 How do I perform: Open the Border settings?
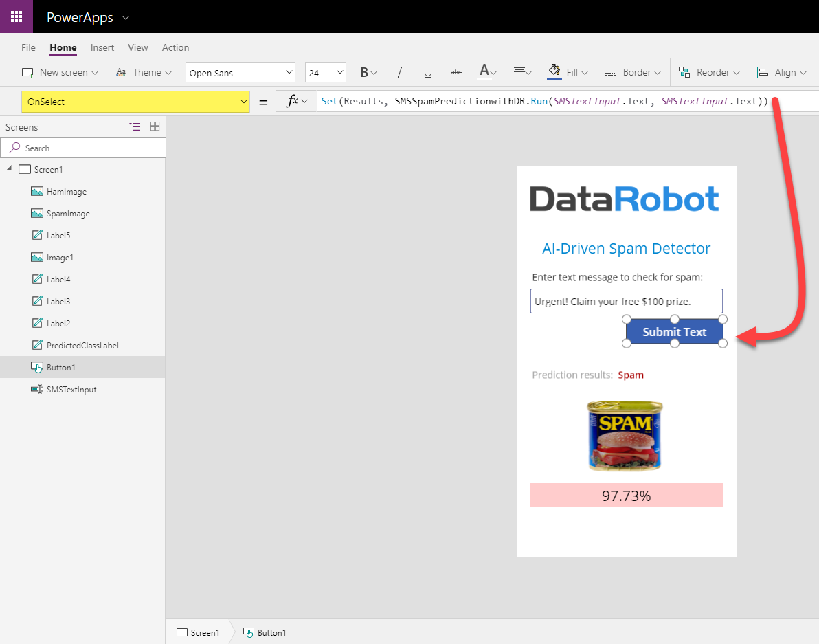(x=633, y=73)
